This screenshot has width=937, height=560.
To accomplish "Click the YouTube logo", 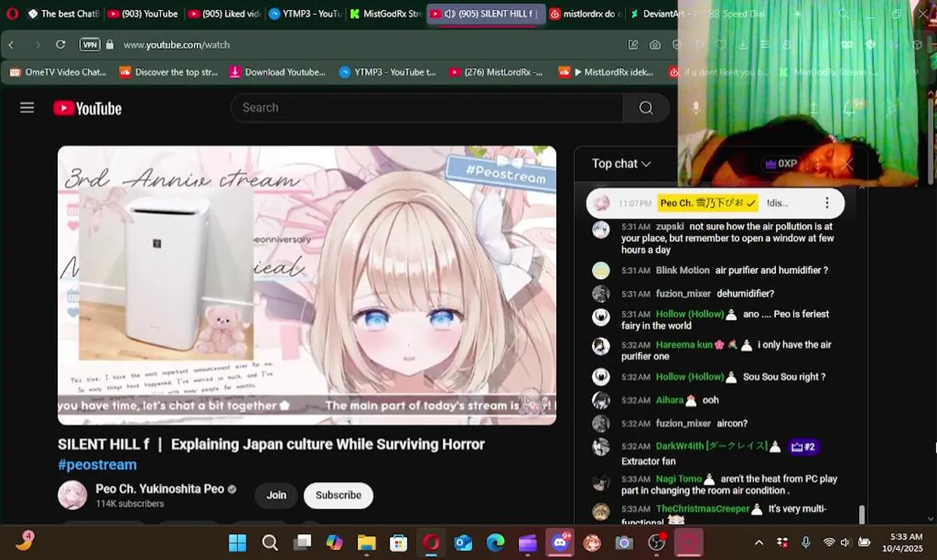I will point(87,108).
